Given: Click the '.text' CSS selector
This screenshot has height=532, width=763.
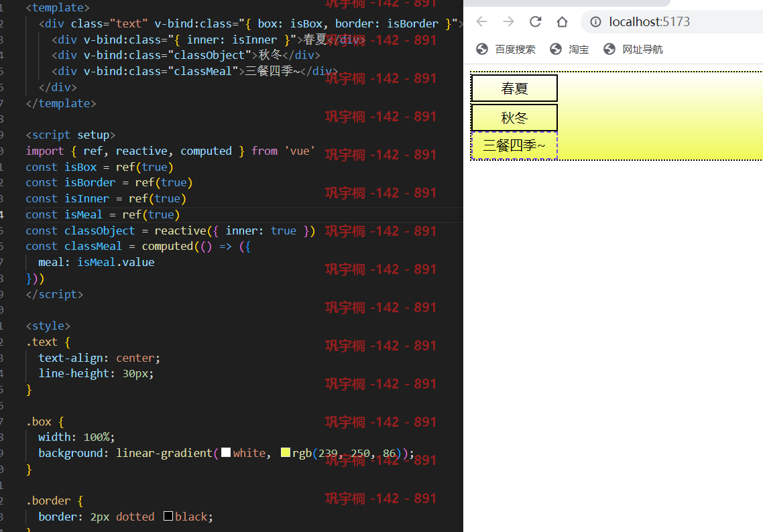Looking at the screenshot, I should [42, 342].
